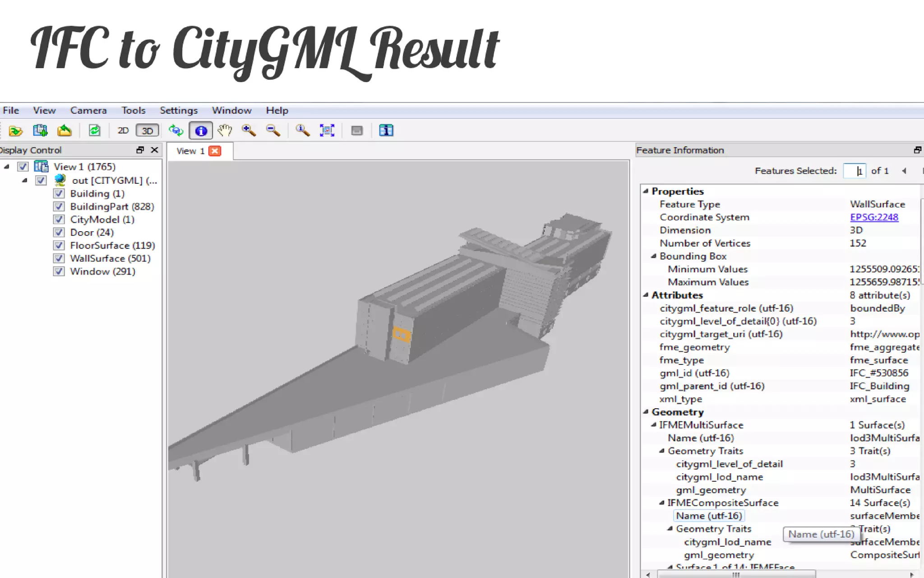This screenshot has width=924, height=578.
Task: Click the globe icon beside out [CITYGML]
Action: click(x=60, y=180)
